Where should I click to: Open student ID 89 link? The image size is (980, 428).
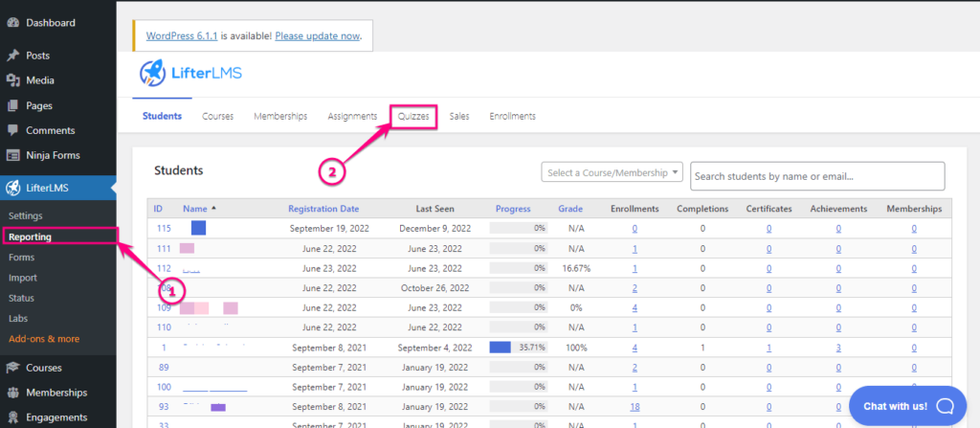164,368
